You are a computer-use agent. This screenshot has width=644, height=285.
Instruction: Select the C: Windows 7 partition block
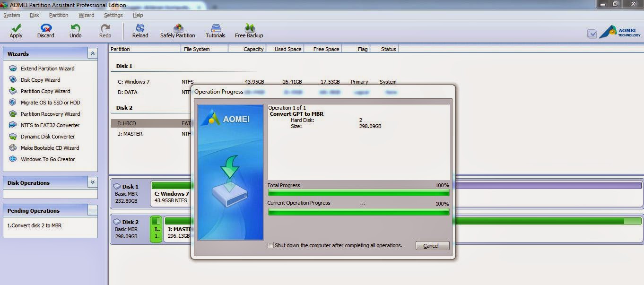(171, 194)
